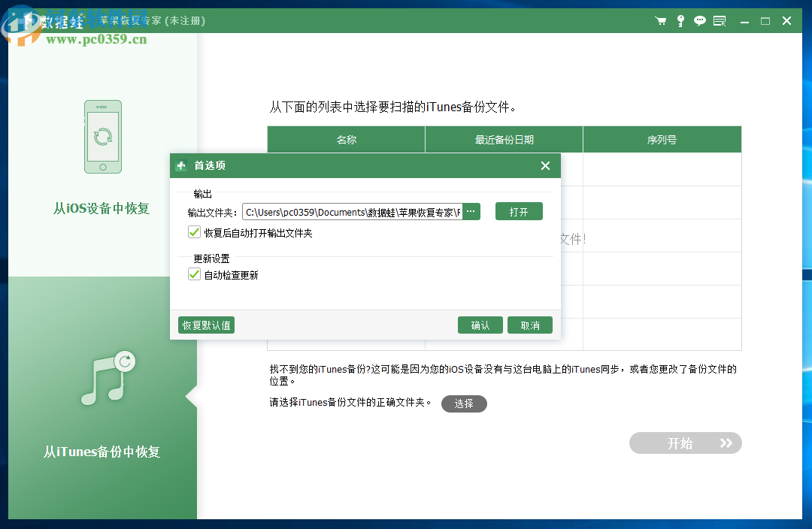Confirm settings with 确认 button
The width and height of the screenshot is (812, 529).
(480, 325)
